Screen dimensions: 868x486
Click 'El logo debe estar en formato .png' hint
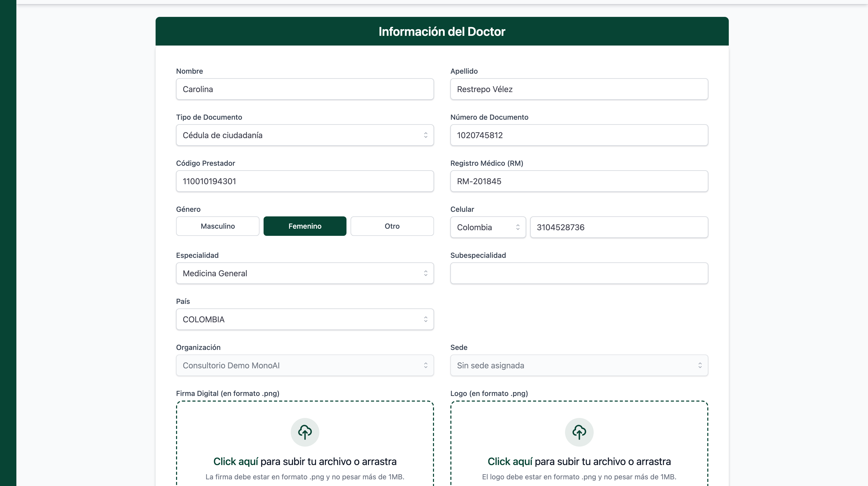click(579, 477)
